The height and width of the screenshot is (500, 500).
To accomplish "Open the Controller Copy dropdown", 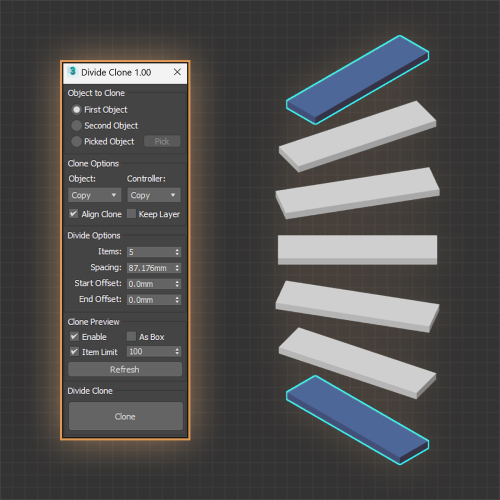I will 154,195.
